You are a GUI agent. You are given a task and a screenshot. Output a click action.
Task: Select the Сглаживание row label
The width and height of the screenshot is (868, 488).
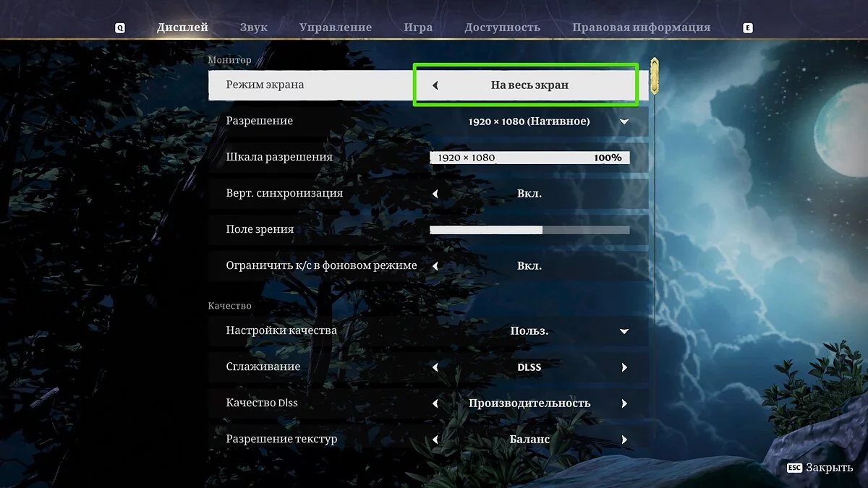point(263,367)
